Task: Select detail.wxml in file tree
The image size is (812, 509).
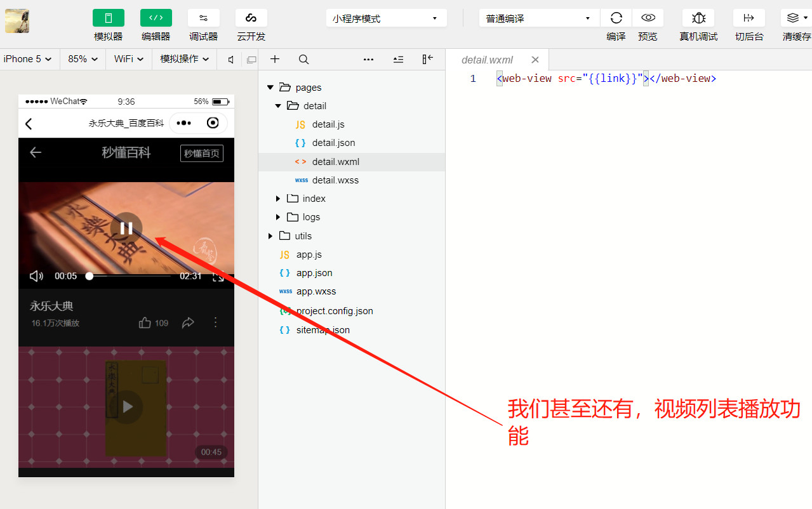Action: pyautogui.click(x=352, y=162)
